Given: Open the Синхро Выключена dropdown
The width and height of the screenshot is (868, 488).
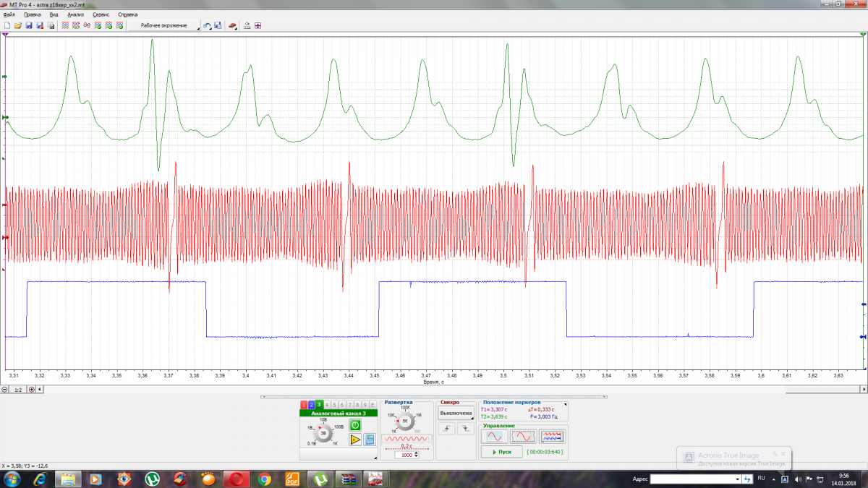Looking at the screenshot, I should [x=456, y=414].
